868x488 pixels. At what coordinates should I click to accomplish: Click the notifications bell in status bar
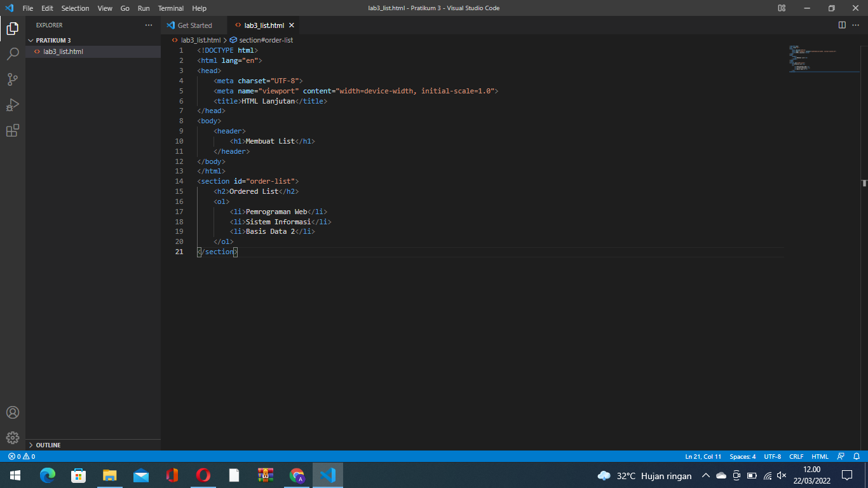[x=857, y=456]
